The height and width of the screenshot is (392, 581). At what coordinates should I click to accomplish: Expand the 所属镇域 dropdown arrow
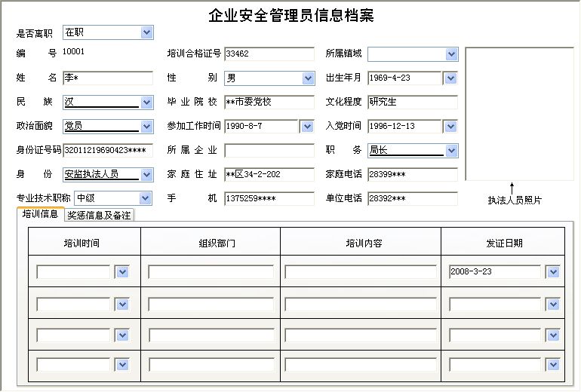[451, 54]
